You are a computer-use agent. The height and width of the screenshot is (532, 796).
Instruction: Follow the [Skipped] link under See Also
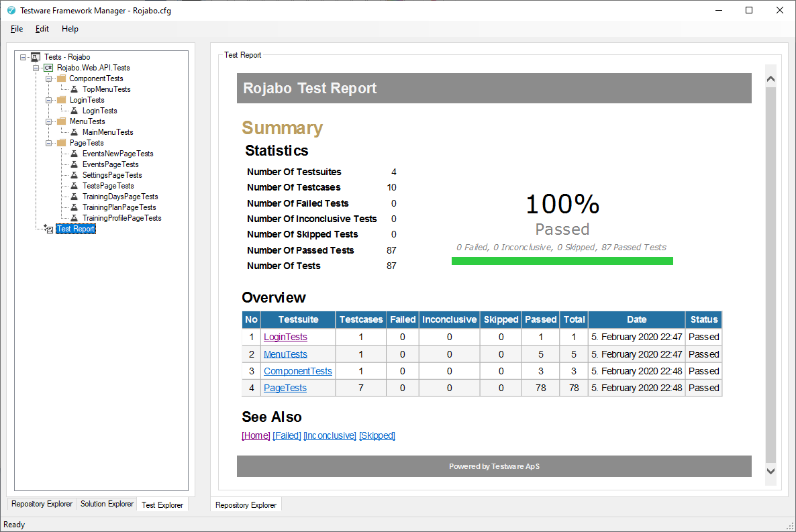pyautogui.click(x=377, y=435)
